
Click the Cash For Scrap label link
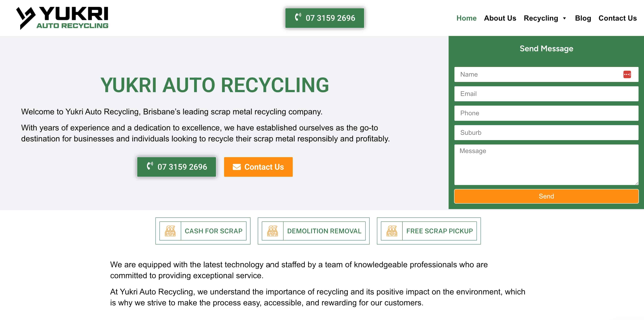[x=213, y=231]
